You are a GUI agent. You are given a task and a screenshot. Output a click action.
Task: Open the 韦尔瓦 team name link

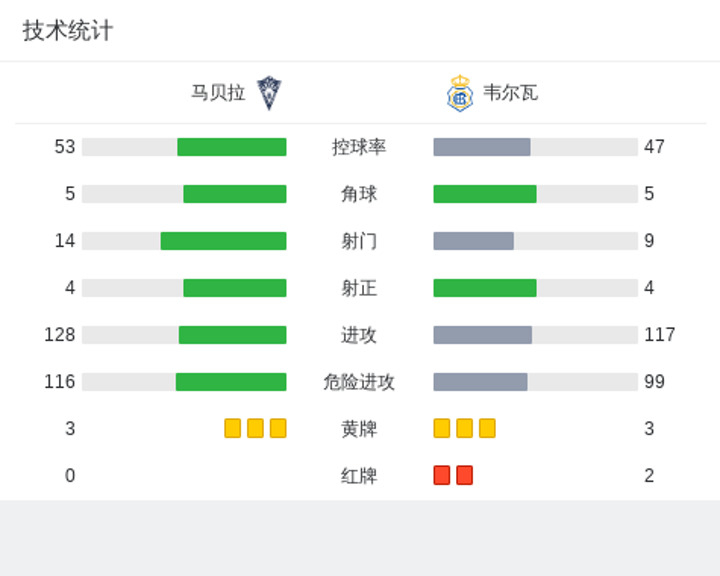click(510, 93)
